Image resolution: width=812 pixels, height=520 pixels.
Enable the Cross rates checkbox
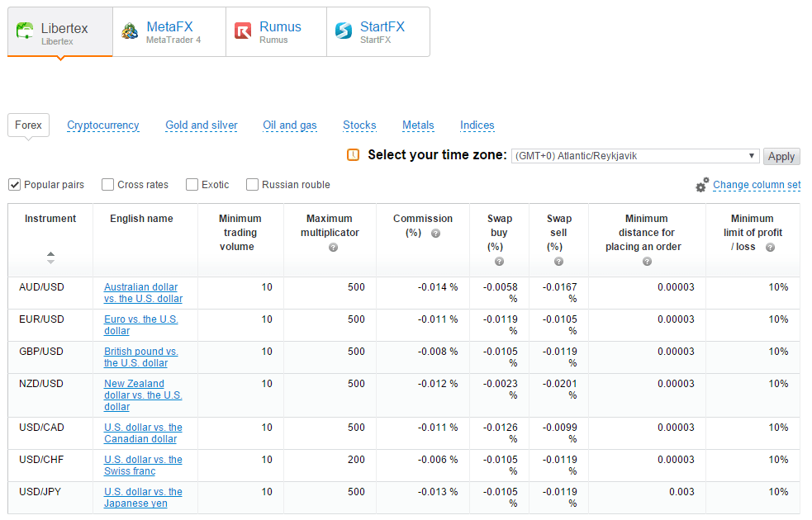(x=107, y=184)
